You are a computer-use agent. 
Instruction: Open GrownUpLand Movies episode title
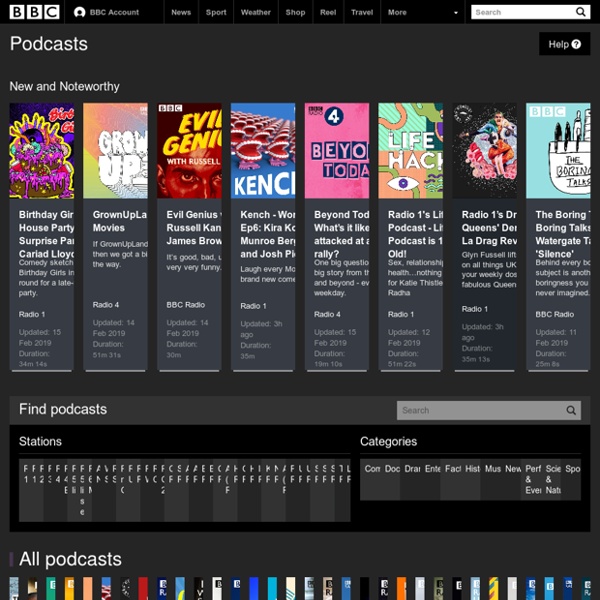point(120,221)
